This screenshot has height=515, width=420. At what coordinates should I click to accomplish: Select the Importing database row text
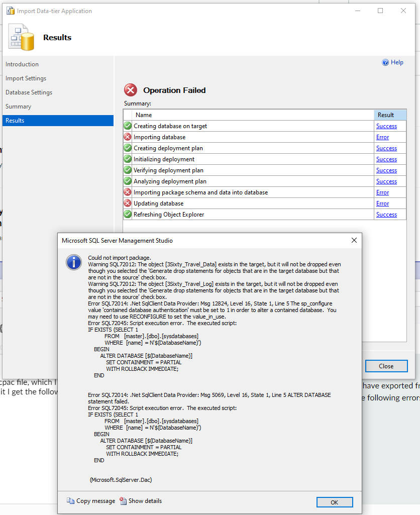coord(160,137)
